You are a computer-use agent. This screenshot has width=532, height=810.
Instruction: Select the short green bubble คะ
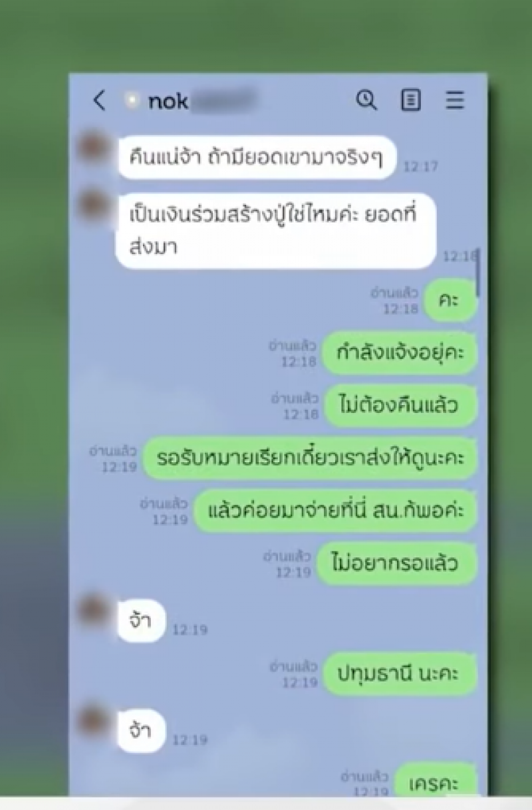click(450, 300)
